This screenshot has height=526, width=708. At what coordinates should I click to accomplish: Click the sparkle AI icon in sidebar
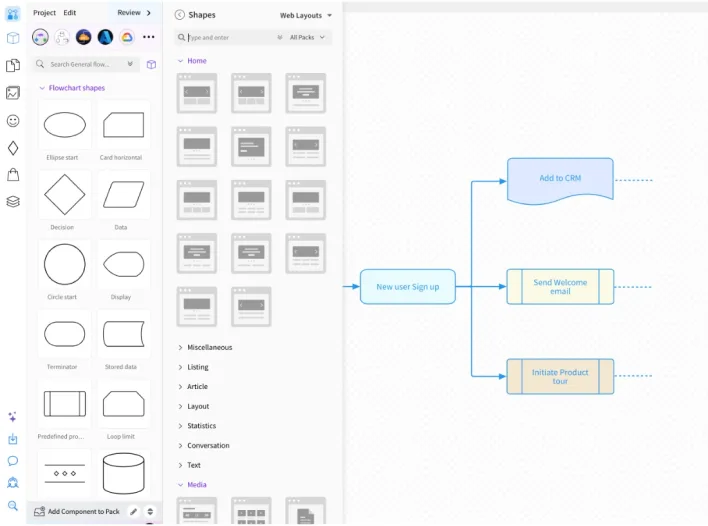pyautogui.click(x=13, y=416)
